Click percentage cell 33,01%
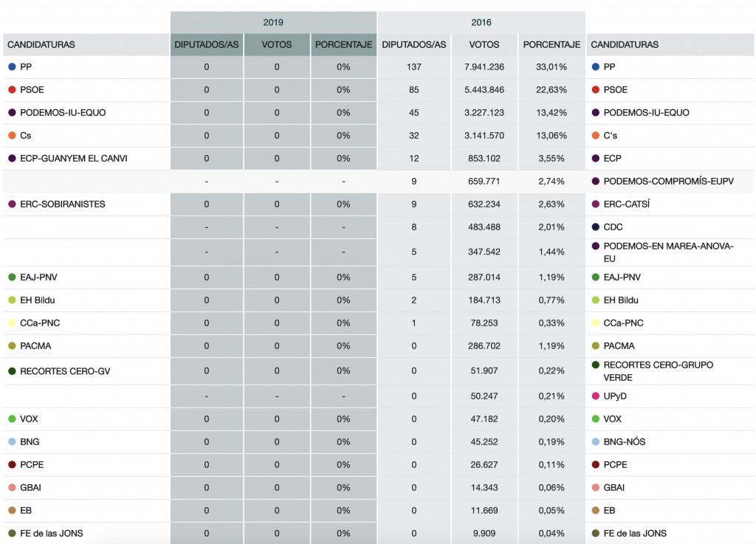 551,67
